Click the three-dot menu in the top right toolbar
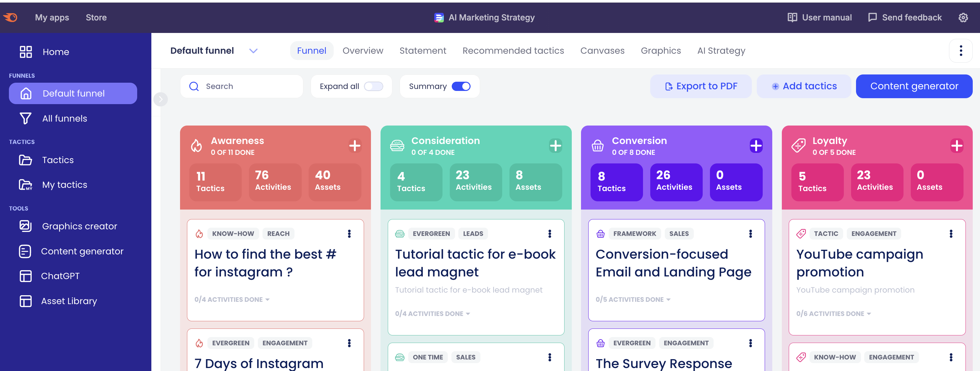Viewport: 980px width, 371px height. [x=961, y=50]
